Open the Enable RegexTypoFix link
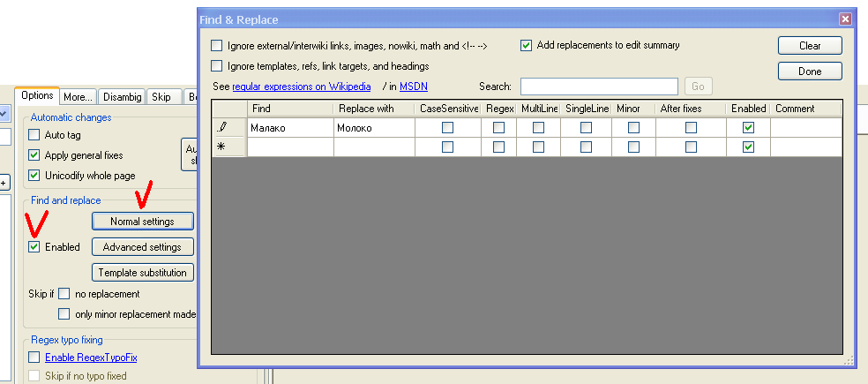 [x=91, y=358]
